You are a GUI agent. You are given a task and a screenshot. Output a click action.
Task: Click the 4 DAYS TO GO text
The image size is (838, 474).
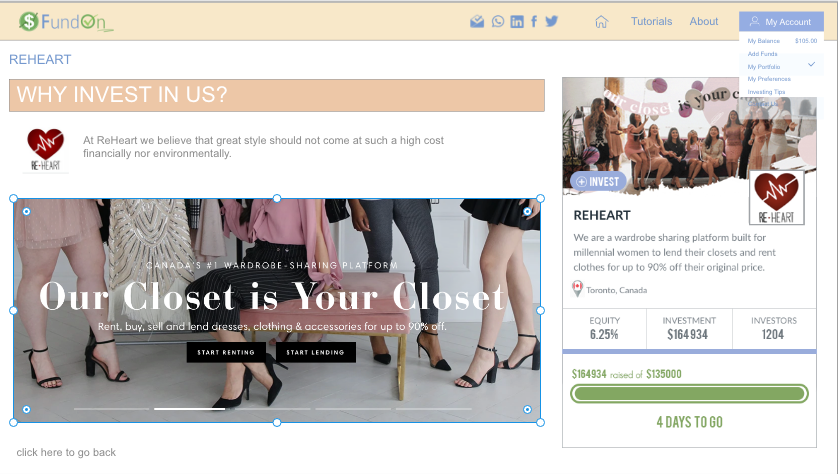pos(689,422)
